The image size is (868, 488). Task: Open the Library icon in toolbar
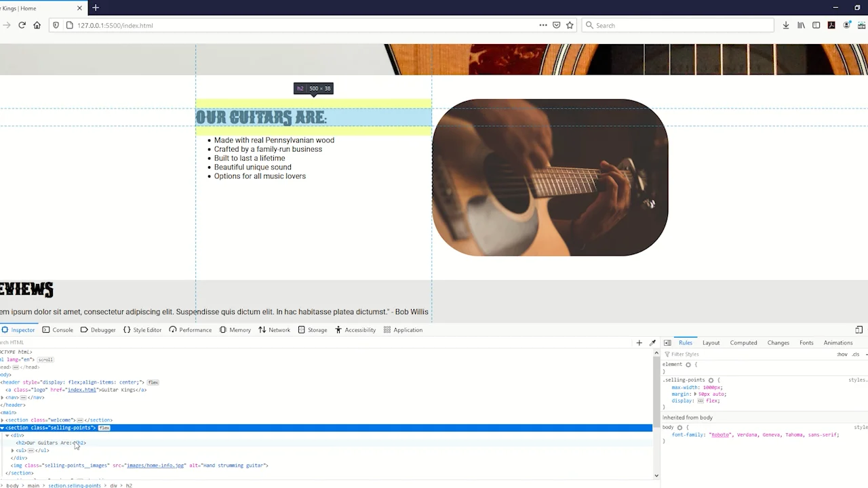[x=801, y=25]
